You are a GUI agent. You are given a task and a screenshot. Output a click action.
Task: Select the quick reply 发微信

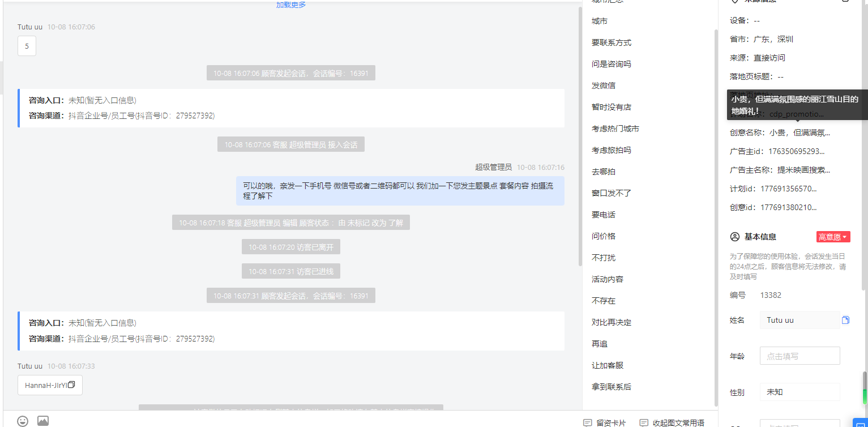click(604, 86)
